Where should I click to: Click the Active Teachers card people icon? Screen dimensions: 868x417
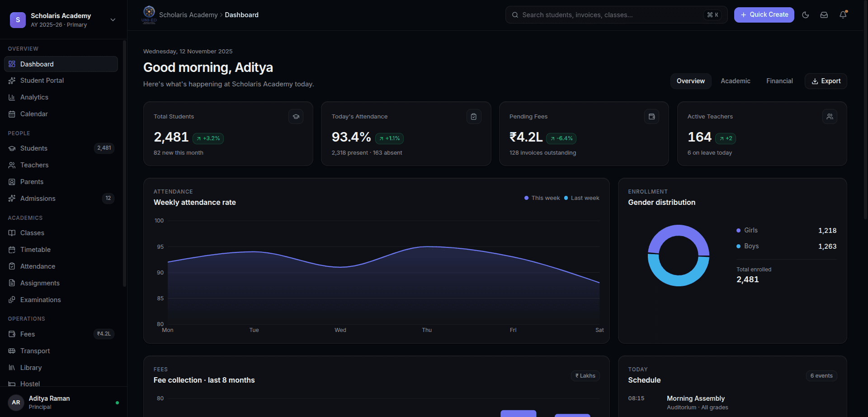pos(830,117)
